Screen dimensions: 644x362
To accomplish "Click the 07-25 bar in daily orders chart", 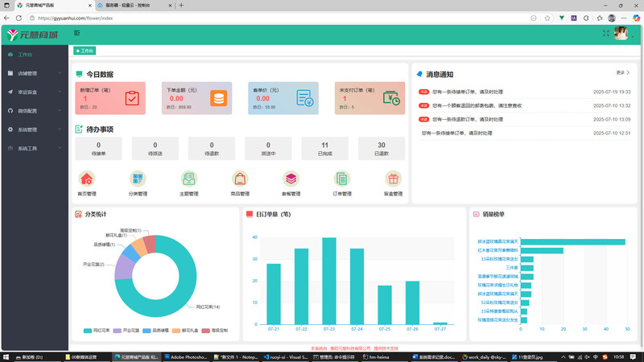I will point(385,305).
